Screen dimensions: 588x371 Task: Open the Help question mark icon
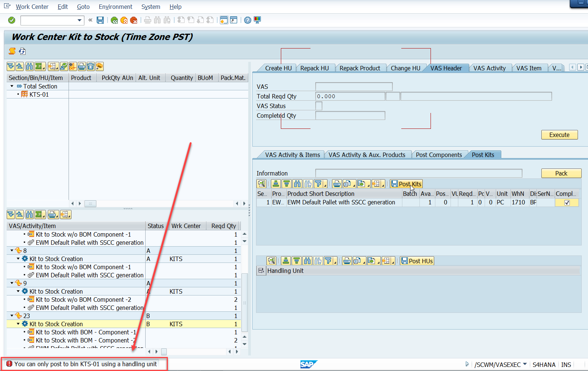(248, 20)
